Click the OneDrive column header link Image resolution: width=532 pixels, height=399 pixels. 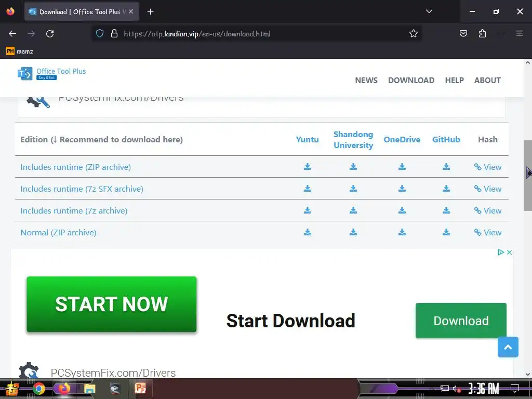[402, 139]
